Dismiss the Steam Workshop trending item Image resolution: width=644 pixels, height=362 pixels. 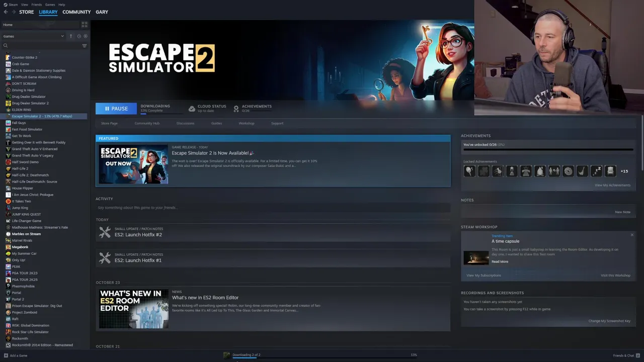(632, 235)
